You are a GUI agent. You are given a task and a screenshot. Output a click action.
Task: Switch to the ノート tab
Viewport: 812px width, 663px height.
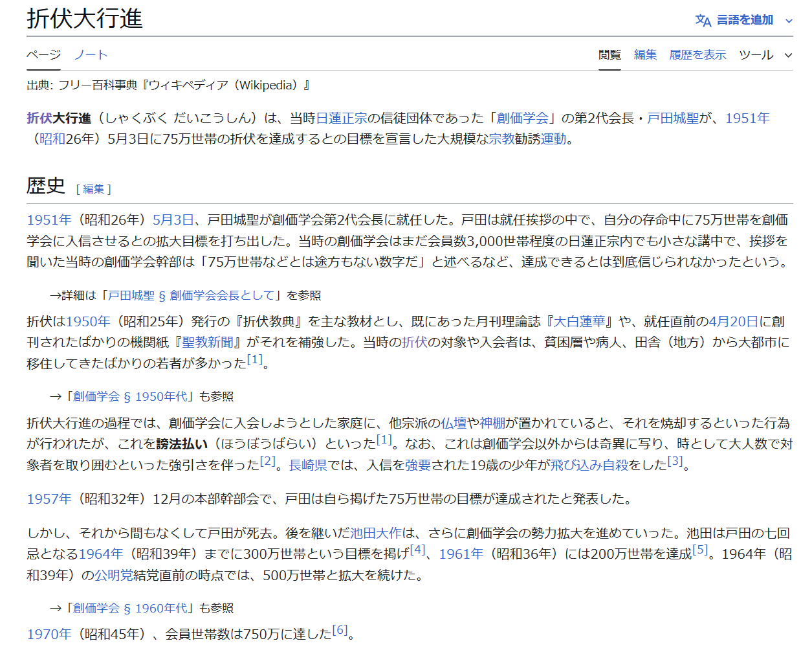[91, 55]
